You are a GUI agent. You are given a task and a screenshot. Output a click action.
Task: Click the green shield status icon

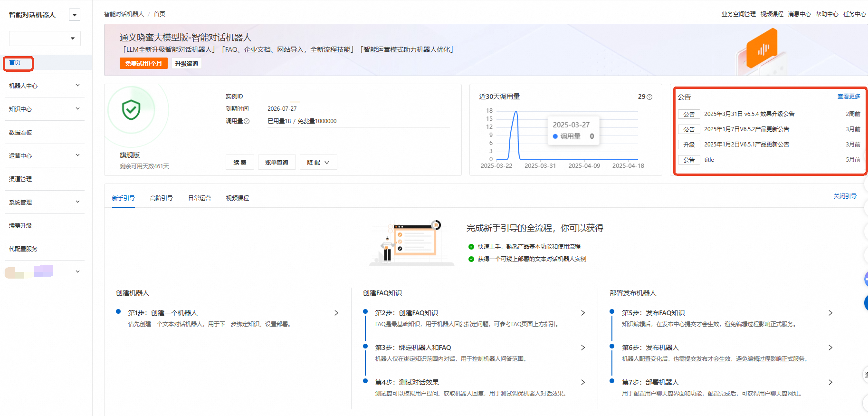point(131,110)
